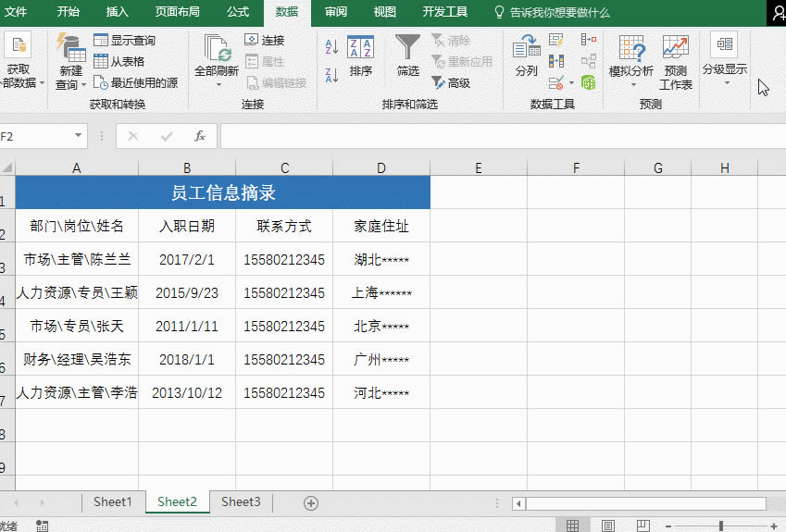Switch to Page Layout view in status bar
This screenshot has height=532, width=786.
(x=607, y=526)
